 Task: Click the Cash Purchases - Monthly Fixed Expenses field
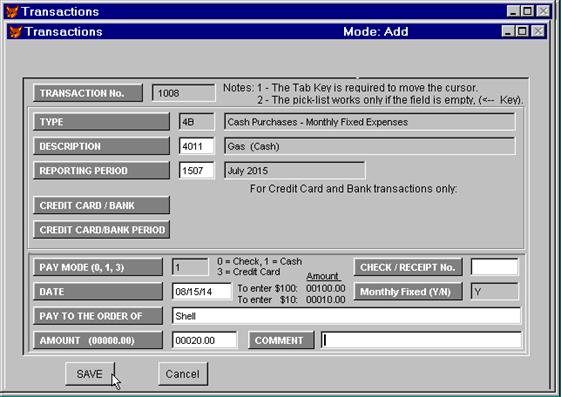[370, 122]
